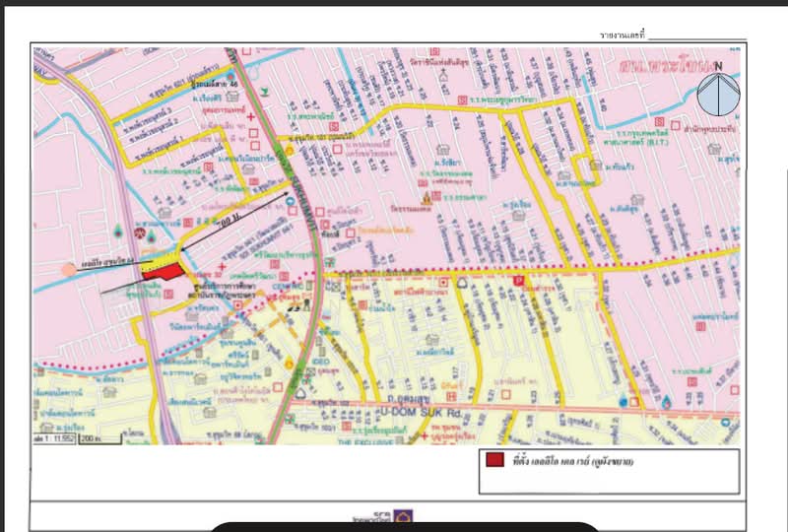788x532 pixels.
Task: Select the orange temple icon on map
Action: [x=427, y=195]
